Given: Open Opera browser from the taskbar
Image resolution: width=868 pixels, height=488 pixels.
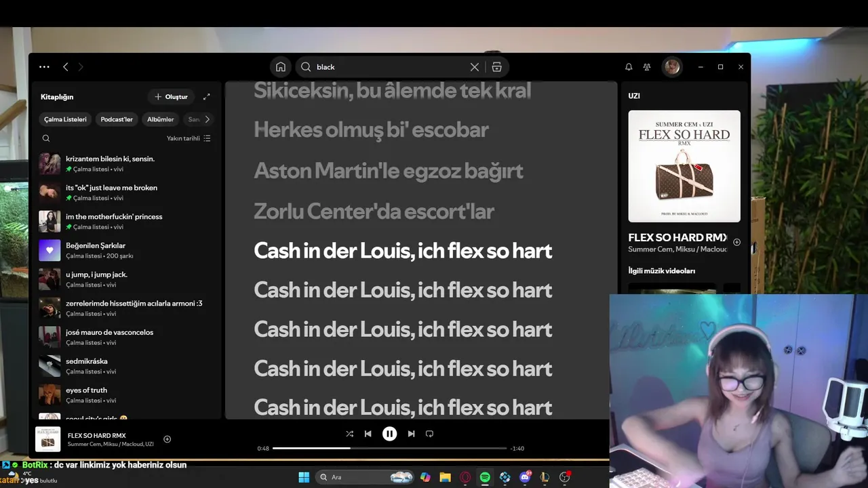Looking at the screenshot, I should (465, 477).
